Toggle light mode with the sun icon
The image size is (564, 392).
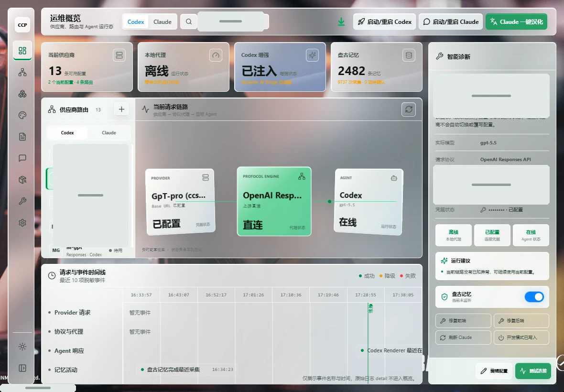coord(22,347)
